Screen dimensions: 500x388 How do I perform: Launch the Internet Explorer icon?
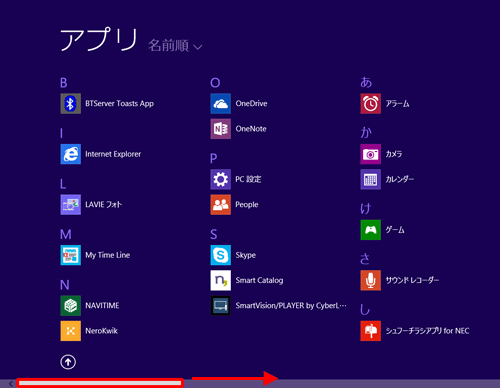70,154
